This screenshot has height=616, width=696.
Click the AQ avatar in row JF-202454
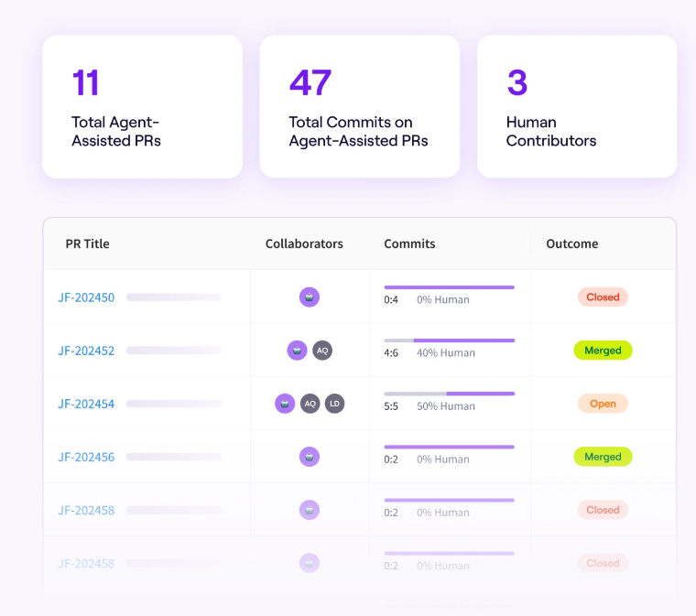point(310,404)
